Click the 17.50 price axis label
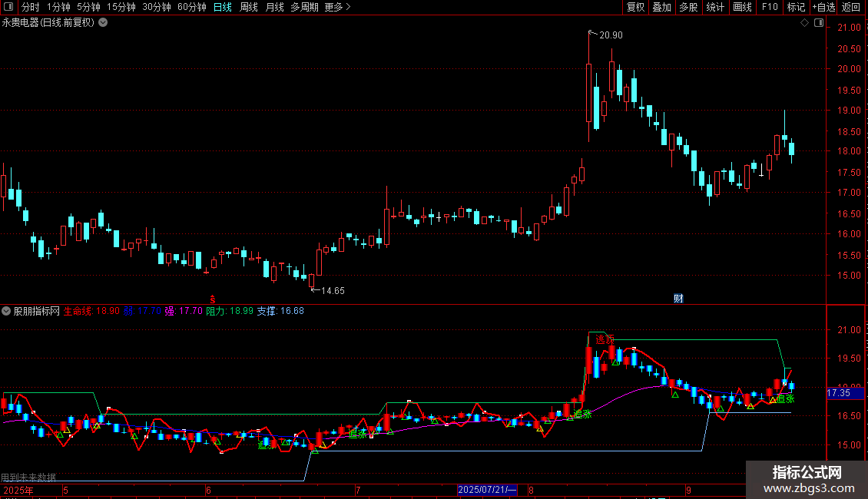The height and width of the screenshot is (499, 868). click(x=849, y=173)
